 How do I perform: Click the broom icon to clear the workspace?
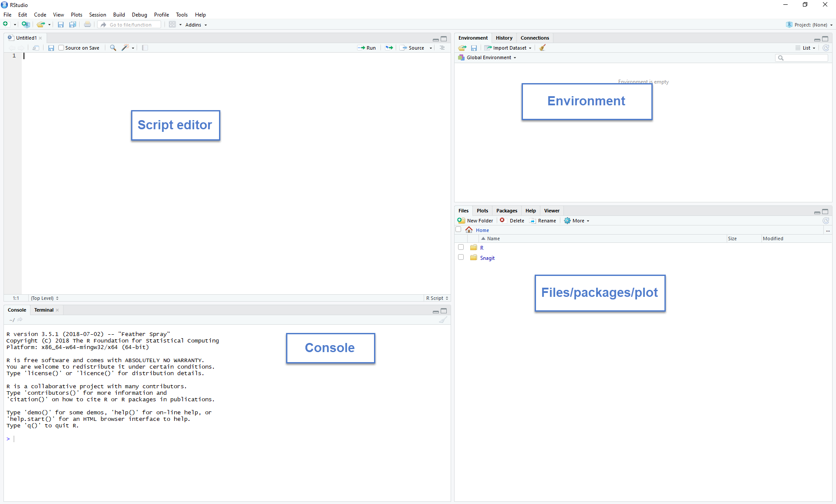click(x=543, y=48)
